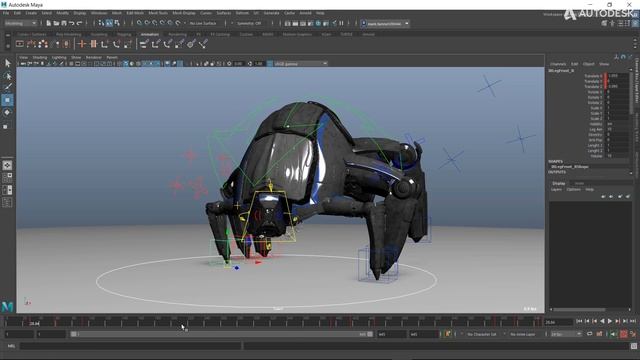
Task: Open the Deform menu
Action: click(x=242, y=13)
